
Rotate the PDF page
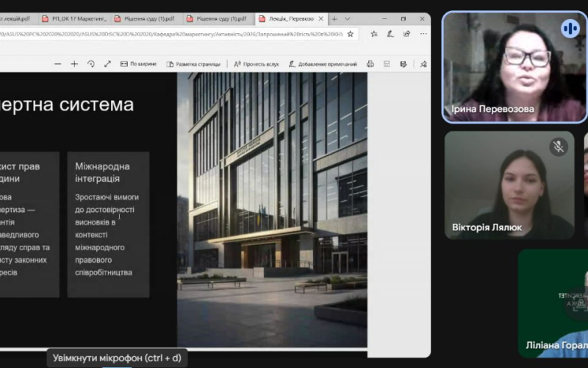(x=91, y=64)
